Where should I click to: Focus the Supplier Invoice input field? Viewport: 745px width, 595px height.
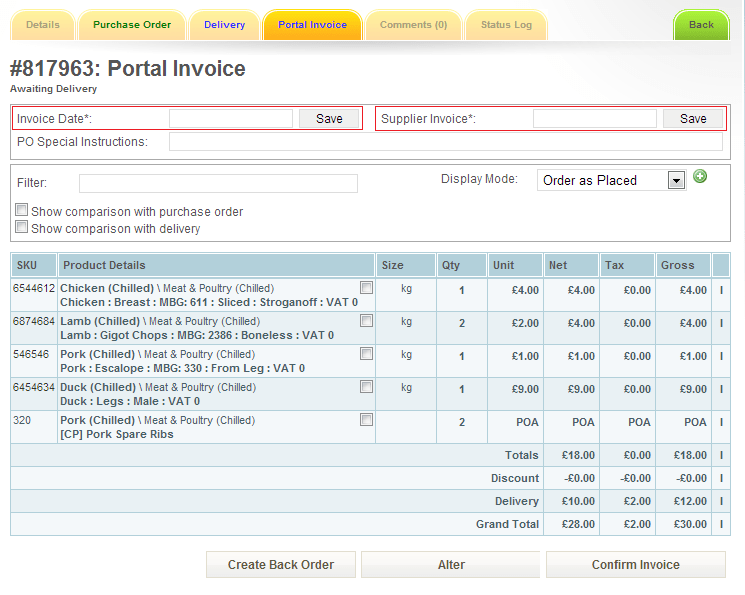click(x=595, y=119)
